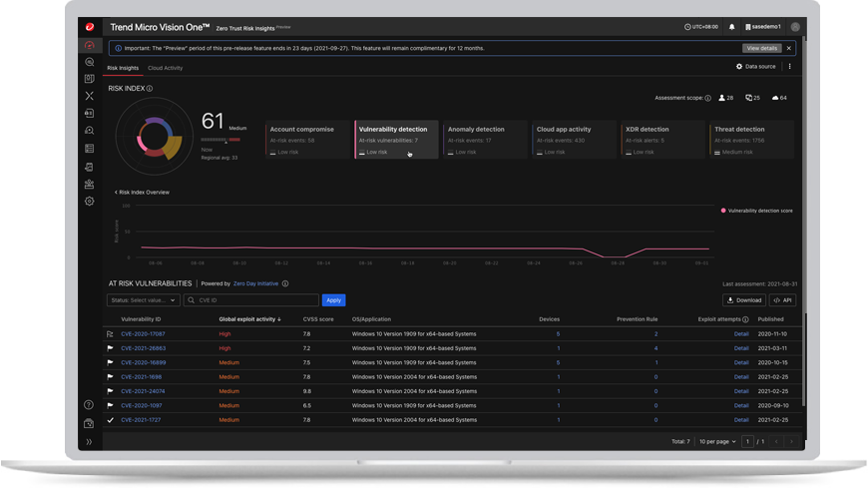868x489 pixels.
Task: Click the settings gear in left sidebar
Action: coord(89,202)
